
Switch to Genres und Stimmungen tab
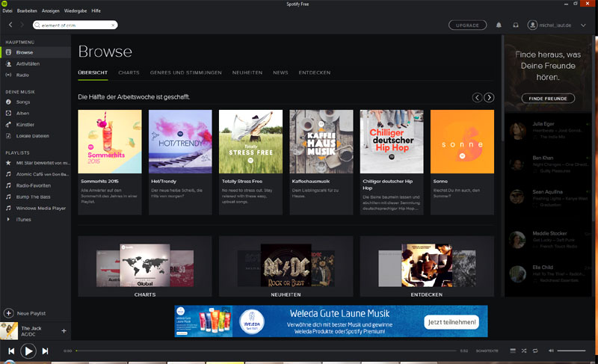185,73
